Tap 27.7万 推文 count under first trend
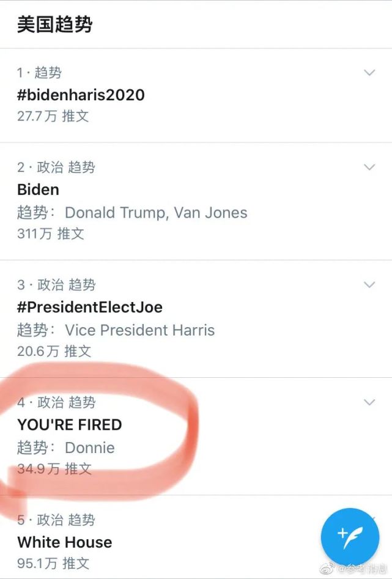The height and width of the screenshot is (579, 392). pos(53,116)
